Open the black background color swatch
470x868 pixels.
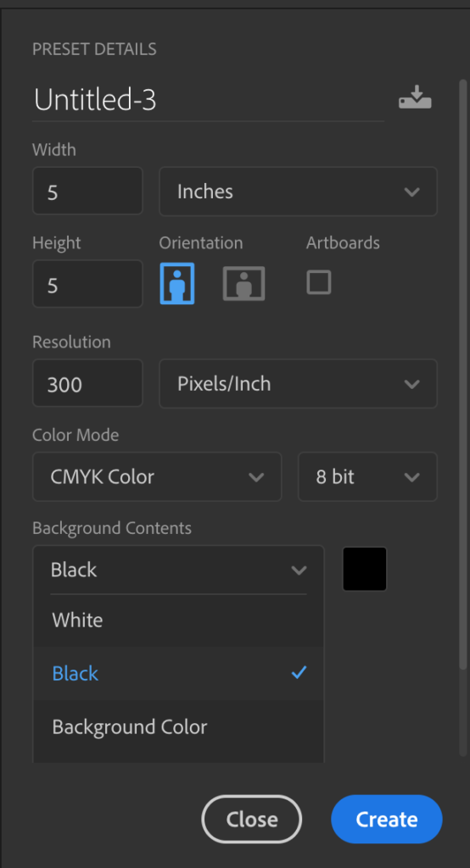365,569
